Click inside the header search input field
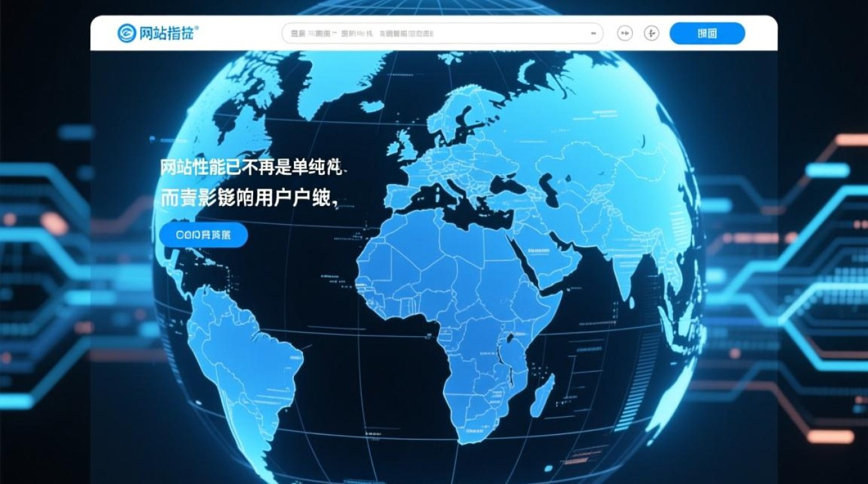Screen dimensions: 868x484 [433, 34]
